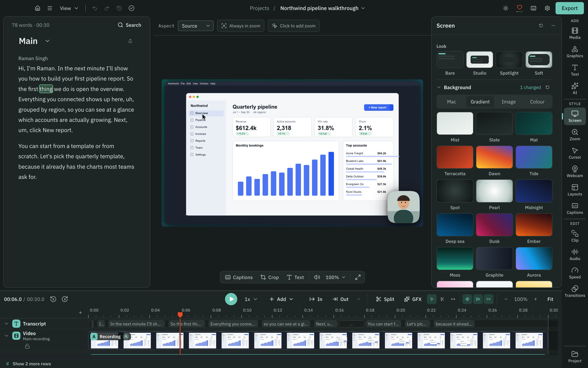
Task: Open the Captions style panel in sidebar
Action: point(575,208)
